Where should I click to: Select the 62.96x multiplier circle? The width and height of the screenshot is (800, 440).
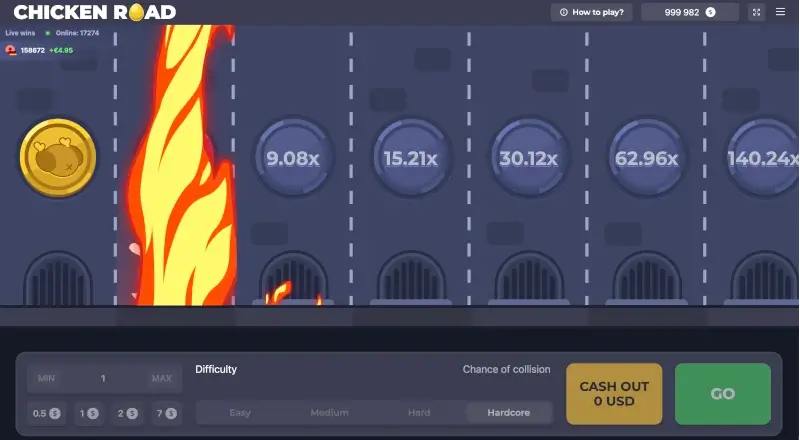click(x=647, y=158)
